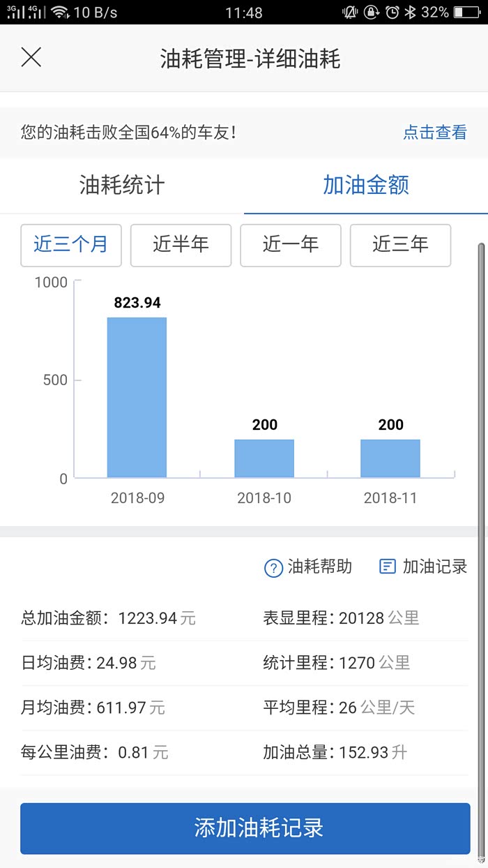This screenshot has width=488, height=868.
Task: Tap the Wi-Fi status icon
Action: click(60, 12)
